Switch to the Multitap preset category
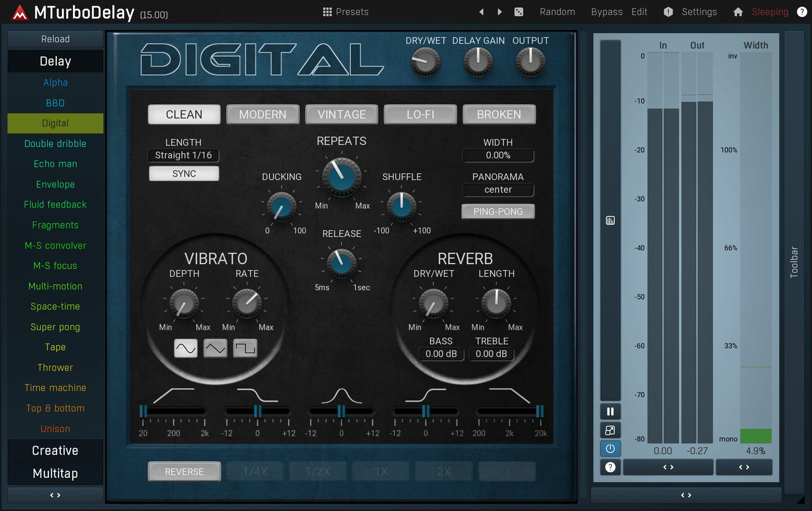This screenshot has width=812, height=511. [55, 473]
